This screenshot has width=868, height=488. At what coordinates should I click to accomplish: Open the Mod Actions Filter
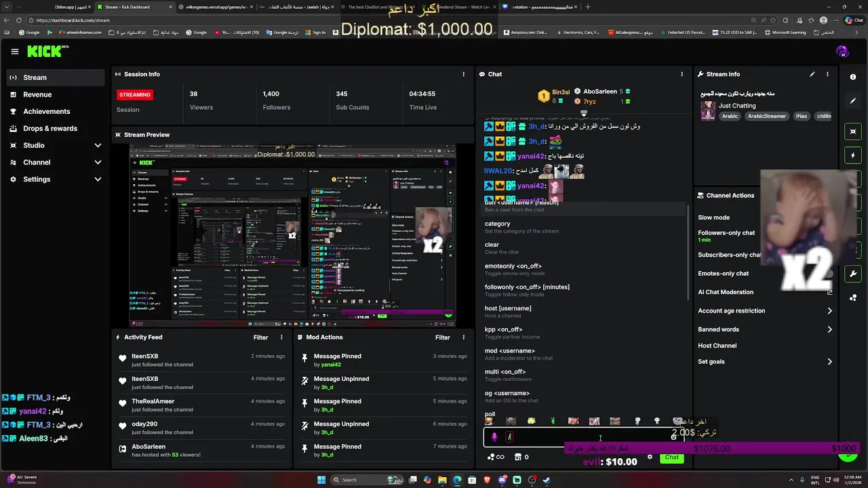[443, 337]
